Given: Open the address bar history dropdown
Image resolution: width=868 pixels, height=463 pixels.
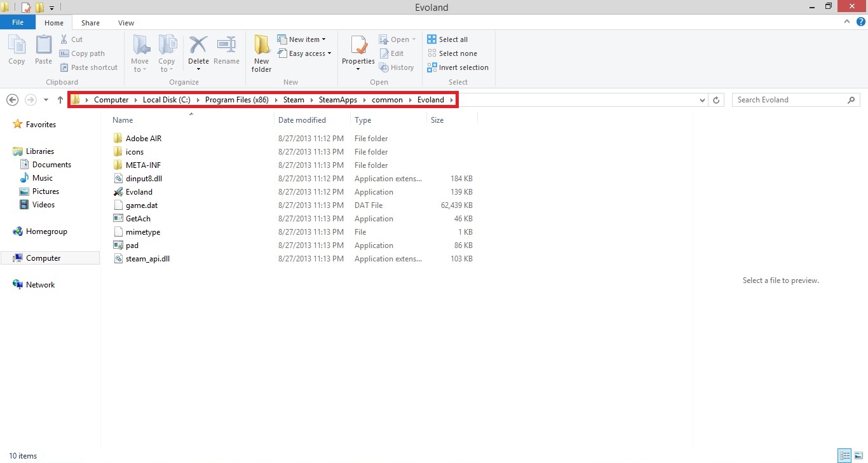Looking at the screenshot, I should pyautogui.click(x=702, y=100).
